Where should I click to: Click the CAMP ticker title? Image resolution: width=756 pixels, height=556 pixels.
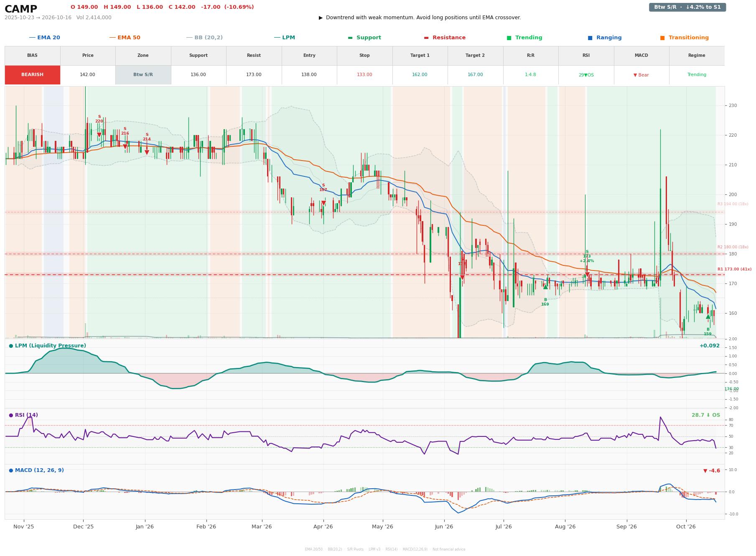[21, 9]
